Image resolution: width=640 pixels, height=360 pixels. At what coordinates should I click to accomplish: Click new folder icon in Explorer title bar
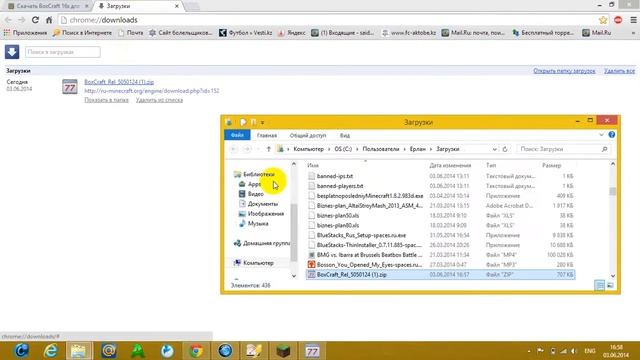click(x=253, y=122)
